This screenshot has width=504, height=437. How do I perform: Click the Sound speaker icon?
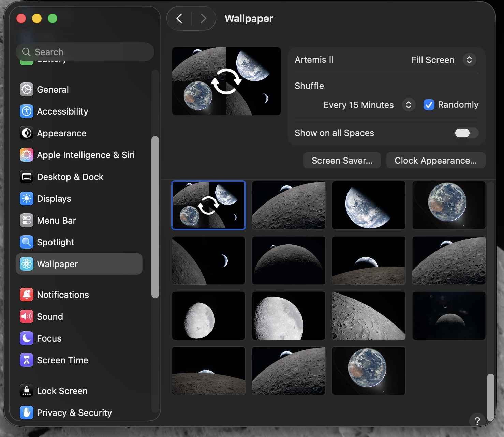(x=26, y=316)
